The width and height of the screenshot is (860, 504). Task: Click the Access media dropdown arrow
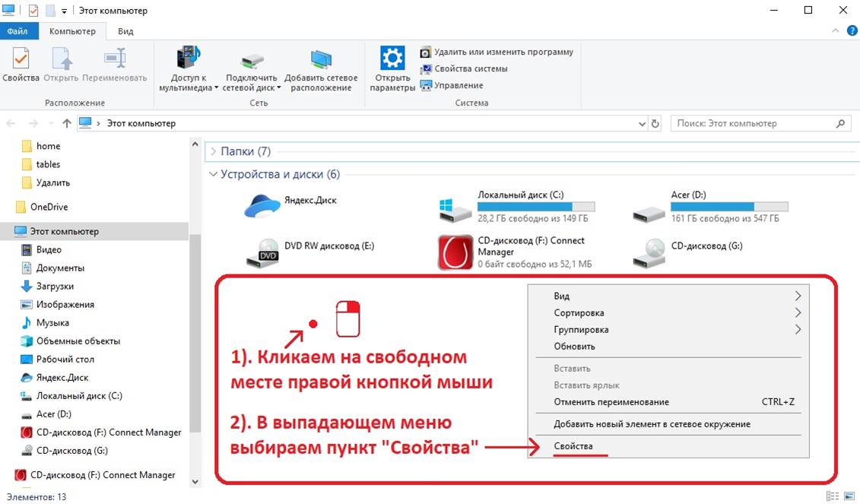[x=216, y=87]
